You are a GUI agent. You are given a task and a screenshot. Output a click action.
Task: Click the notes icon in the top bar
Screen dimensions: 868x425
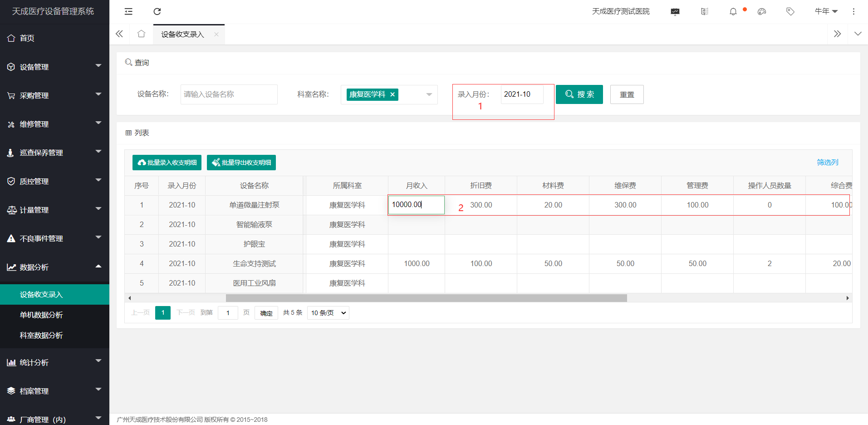(704, 11)
